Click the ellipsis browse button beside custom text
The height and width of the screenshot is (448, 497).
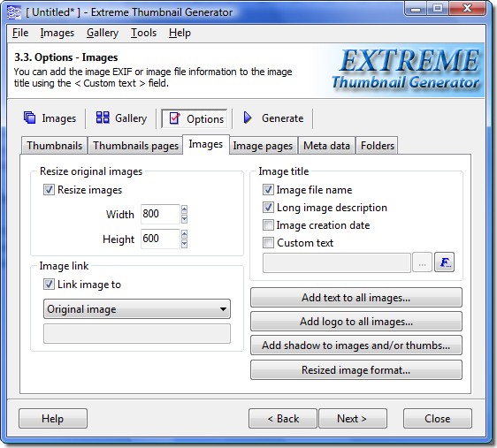(422, 262)
